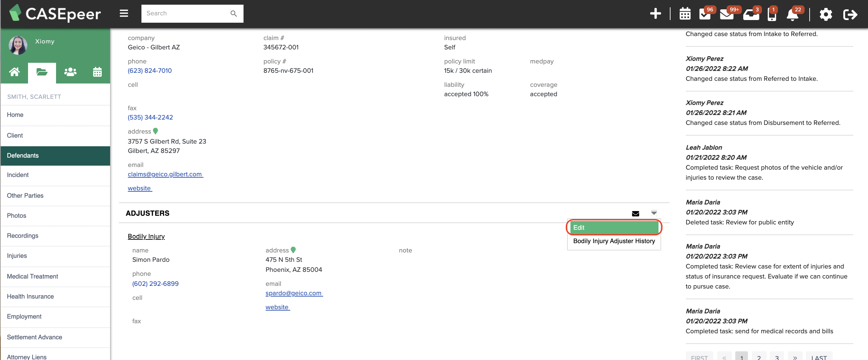Open the Adjusters section dropdown arrow

pyautogui.click(x=654, y=214)
